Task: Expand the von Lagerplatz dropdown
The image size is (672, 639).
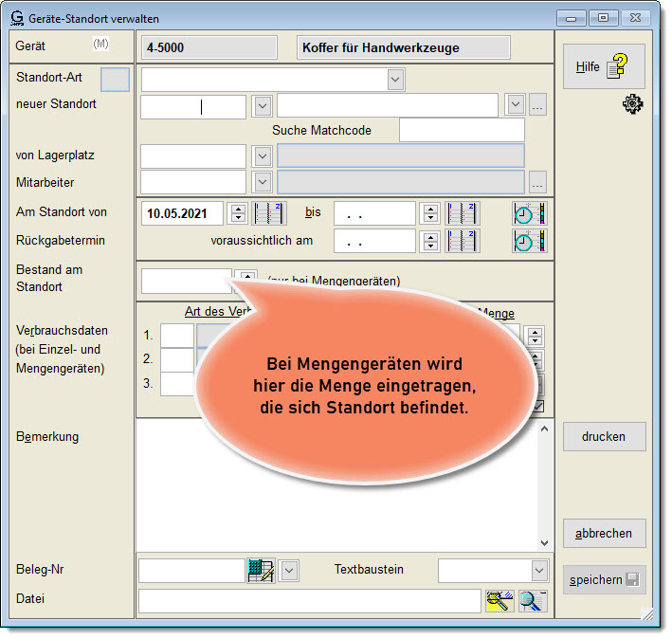Action: click(263, 155)
